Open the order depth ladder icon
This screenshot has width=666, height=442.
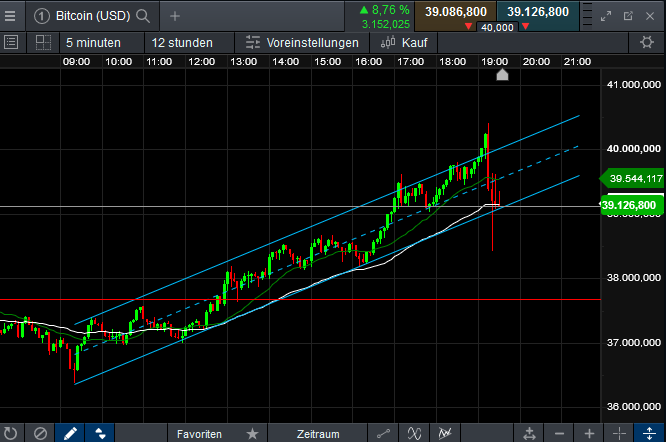pyautogui.click(x=587, y=16)
